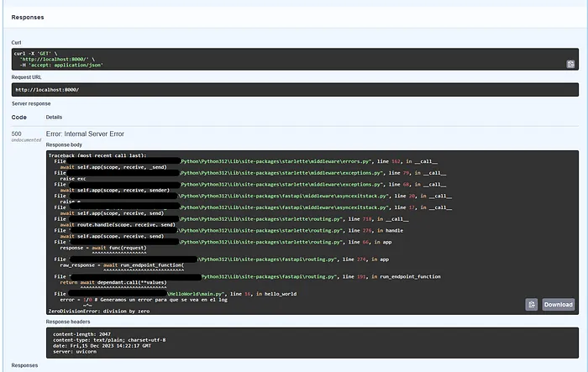
Task: Copy the curl command to clipboard
Action: [570, 64]
